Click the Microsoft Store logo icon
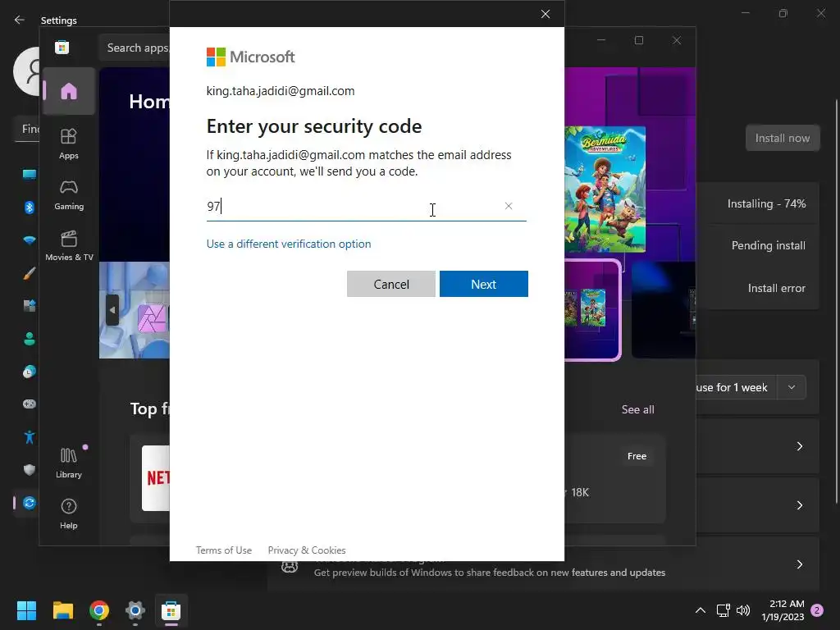840x630 pixels. pyautogui.click(x=62, y=47)
